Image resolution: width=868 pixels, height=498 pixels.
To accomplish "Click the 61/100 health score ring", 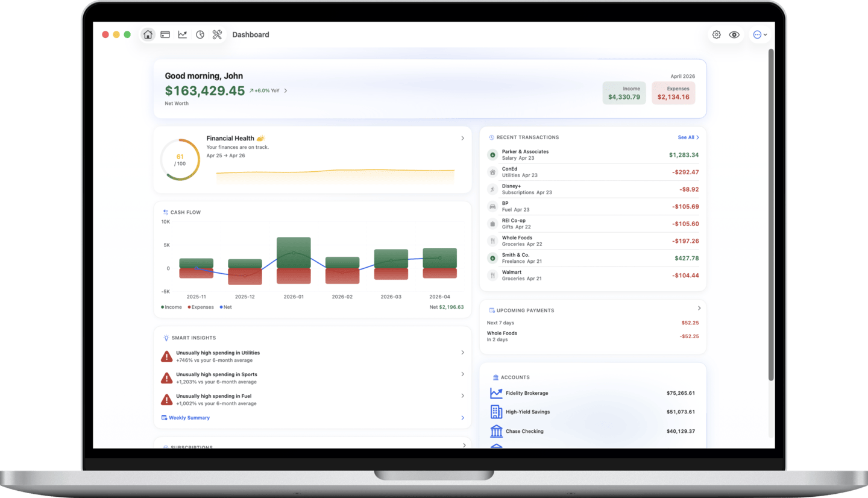I will (x=180, y=160).
